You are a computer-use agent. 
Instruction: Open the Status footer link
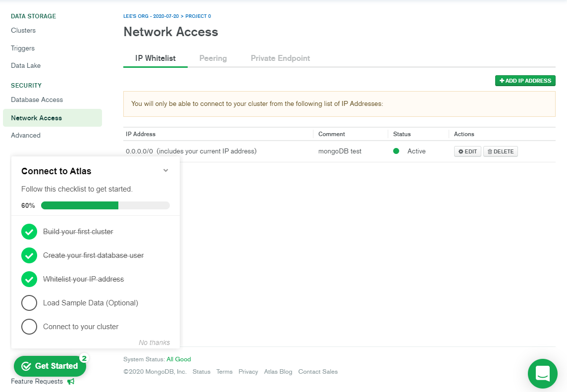202,372
